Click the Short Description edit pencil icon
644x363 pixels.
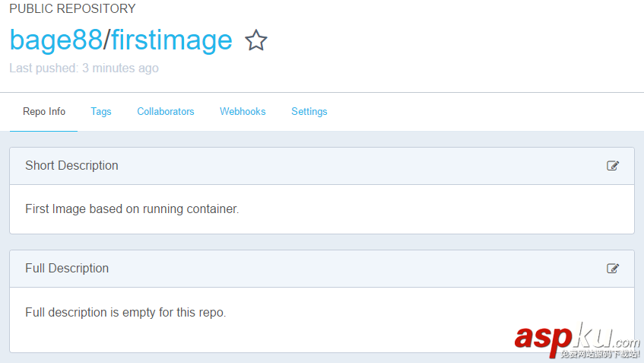613,166
